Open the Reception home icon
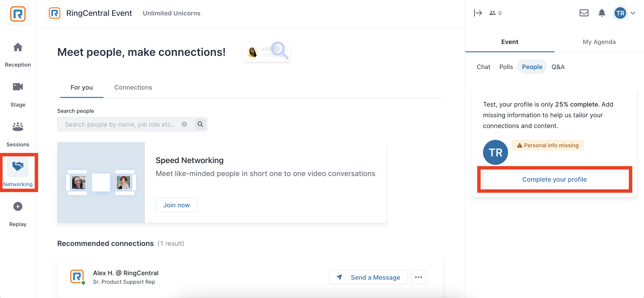The width and height of the screenshot is (644, 298). click(x=18, y=47)
